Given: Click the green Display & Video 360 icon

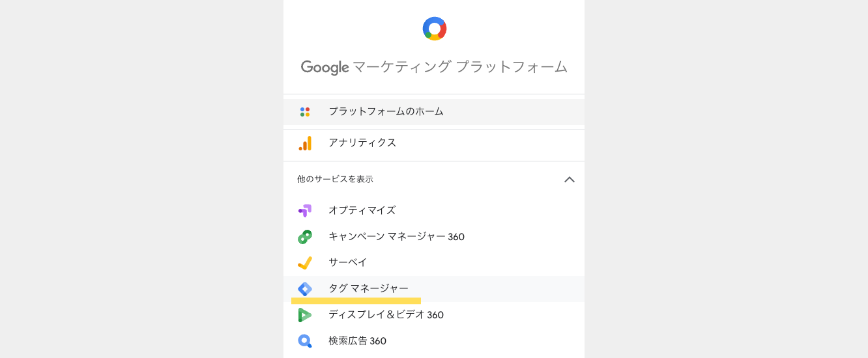Looking at the screenshot, I should pos(305,315).
